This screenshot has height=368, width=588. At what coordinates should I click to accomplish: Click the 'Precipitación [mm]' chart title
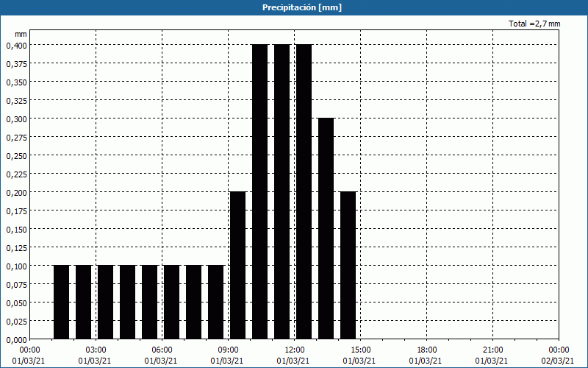point(302,7)
